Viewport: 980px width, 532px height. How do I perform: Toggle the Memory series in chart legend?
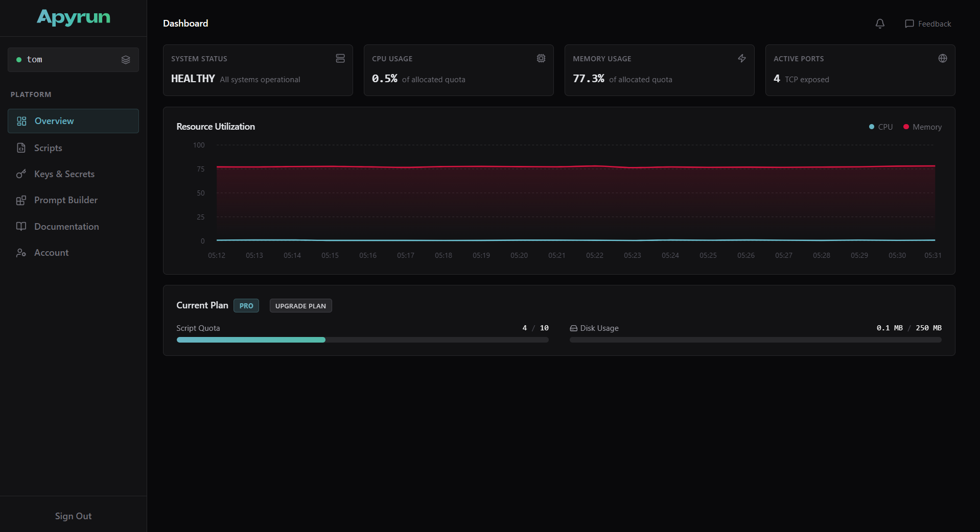pyautogui.click(x=922, y=127)
